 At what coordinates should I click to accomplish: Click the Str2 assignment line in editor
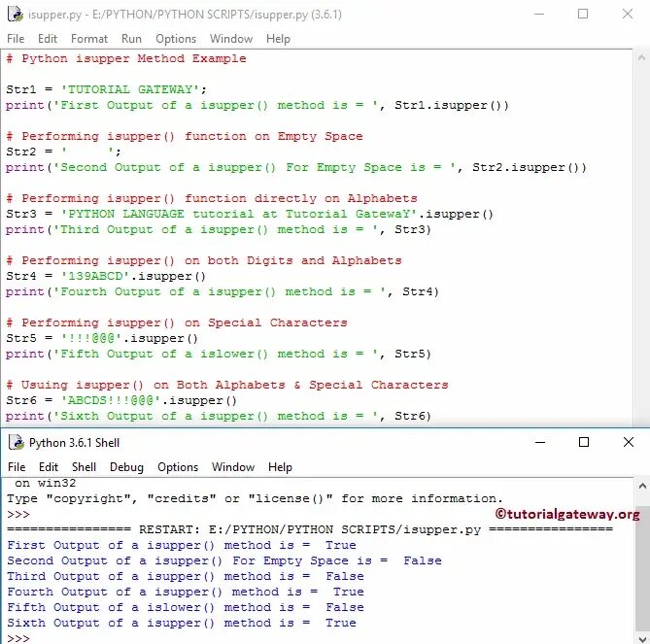(63, 152)
